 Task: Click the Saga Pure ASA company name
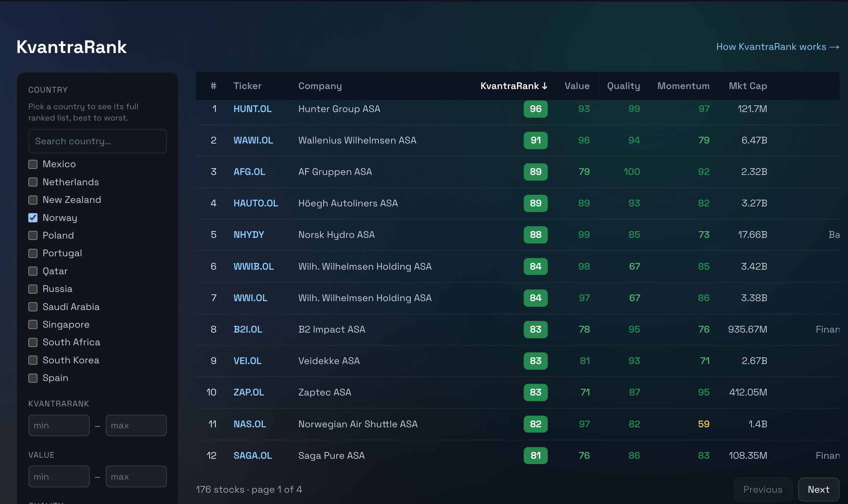[x=331, y=456]
